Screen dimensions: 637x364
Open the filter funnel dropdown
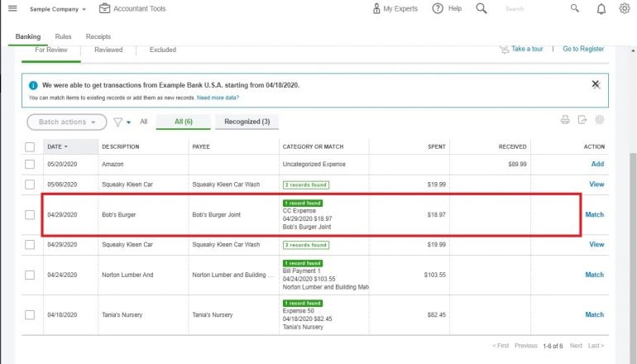point(122,122)
